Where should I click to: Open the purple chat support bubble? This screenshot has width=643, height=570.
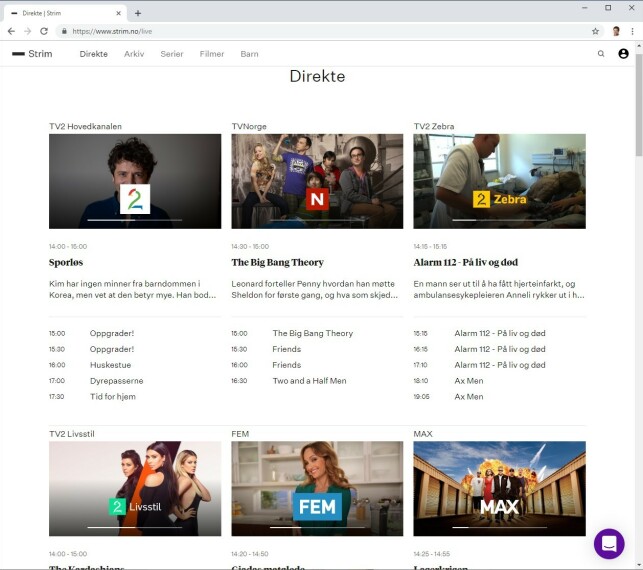[609, 544]
